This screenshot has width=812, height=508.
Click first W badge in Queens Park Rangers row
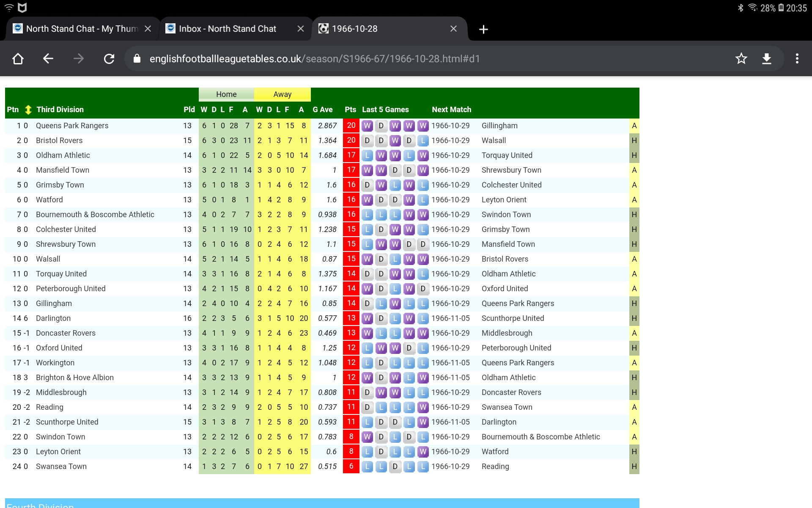click(x=367, y=126)
